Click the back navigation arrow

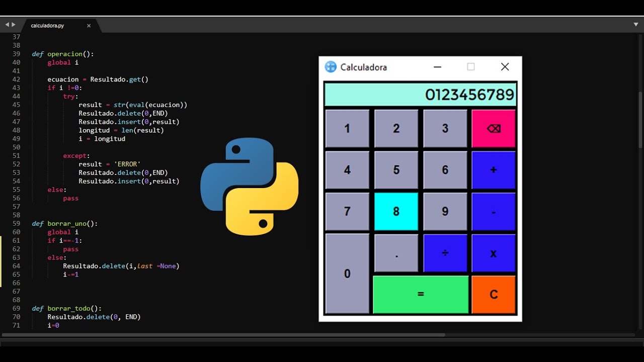point(7,24)
